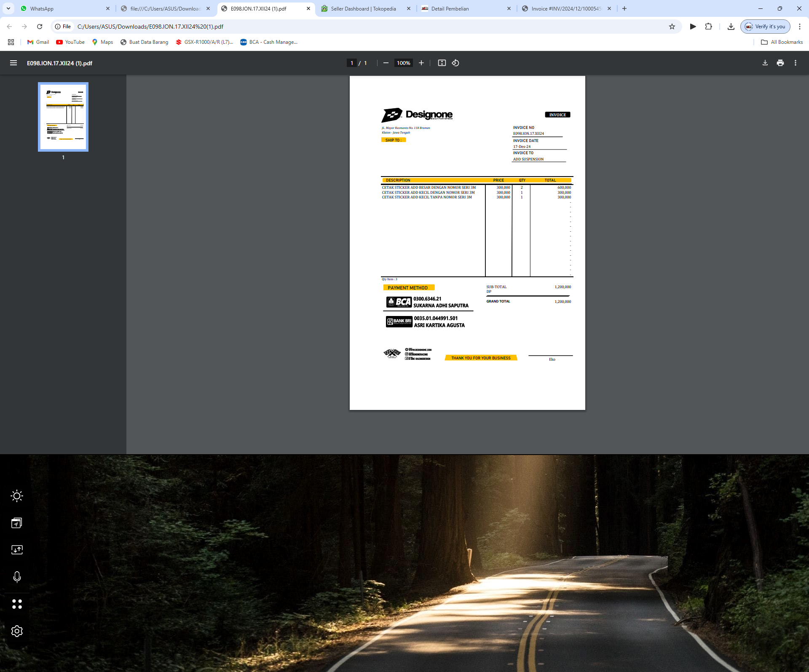Image resolution: width=809 pixels, height=672 pixels.
Task: Open Chrome three-dot main menu
Action: pos(799,27)
